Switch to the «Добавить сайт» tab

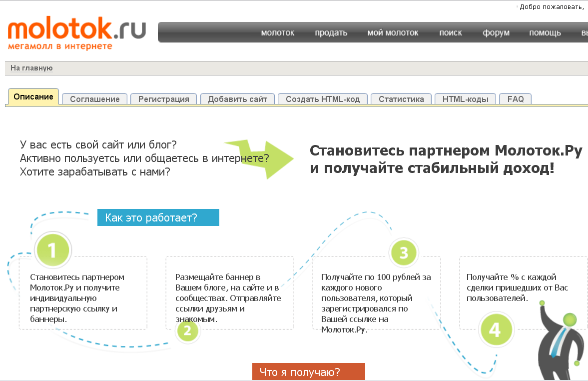coord(238,99)
